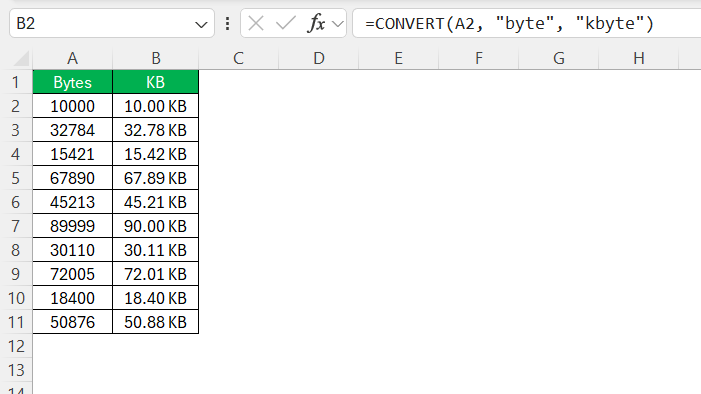The width and height of the screenshot is (701, 394).
Task: Click into the CONVERT formula bar
Action: click(x=527, y=23)
